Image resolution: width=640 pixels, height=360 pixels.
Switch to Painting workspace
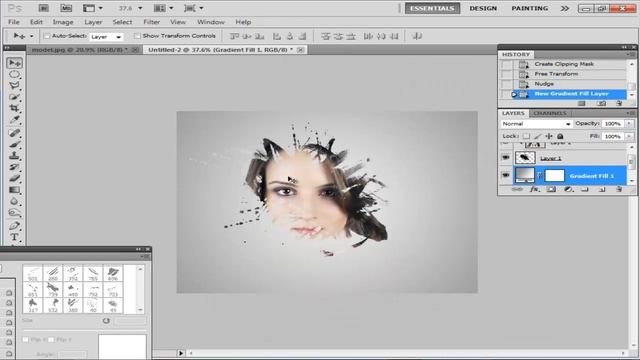point(529,8)
